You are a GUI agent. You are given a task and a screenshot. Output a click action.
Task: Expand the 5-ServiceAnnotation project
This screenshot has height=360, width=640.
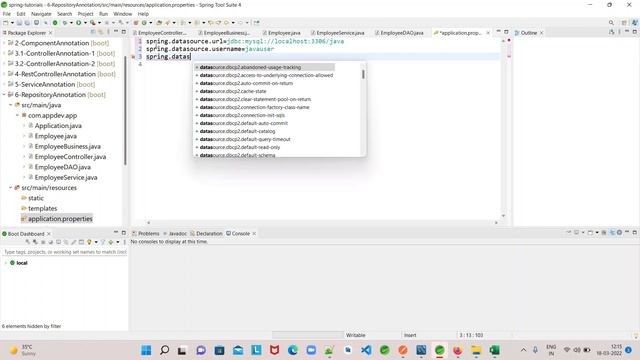(4, 84)
